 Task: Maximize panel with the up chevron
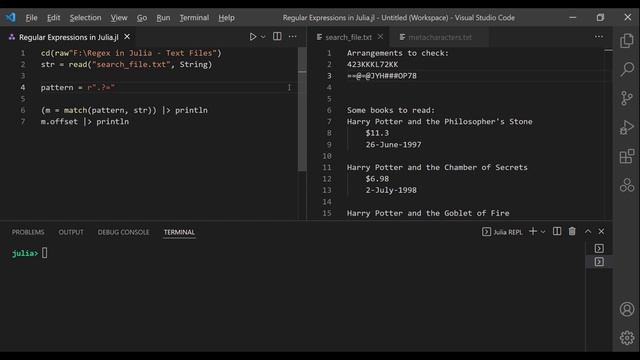pos(588,231)
